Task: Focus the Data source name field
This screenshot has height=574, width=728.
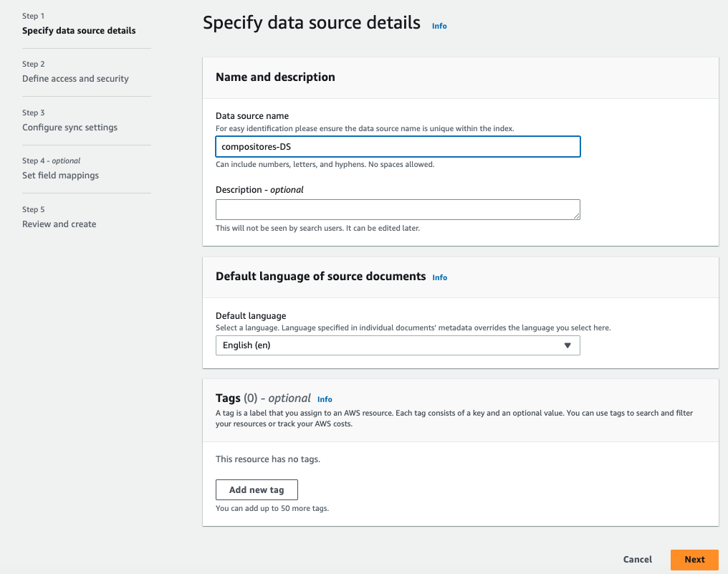Action: pyautogui.click(x=398, y=147)
